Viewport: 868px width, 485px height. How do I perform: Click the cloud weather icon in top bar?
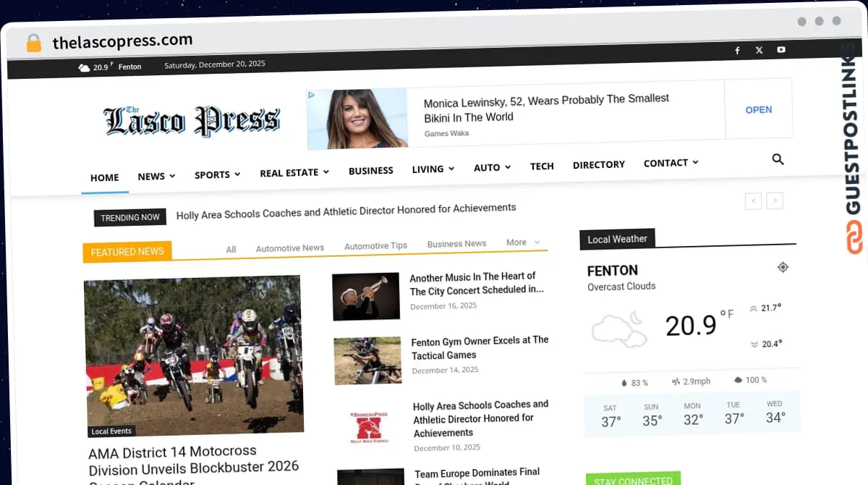click(x=84, y=67)
